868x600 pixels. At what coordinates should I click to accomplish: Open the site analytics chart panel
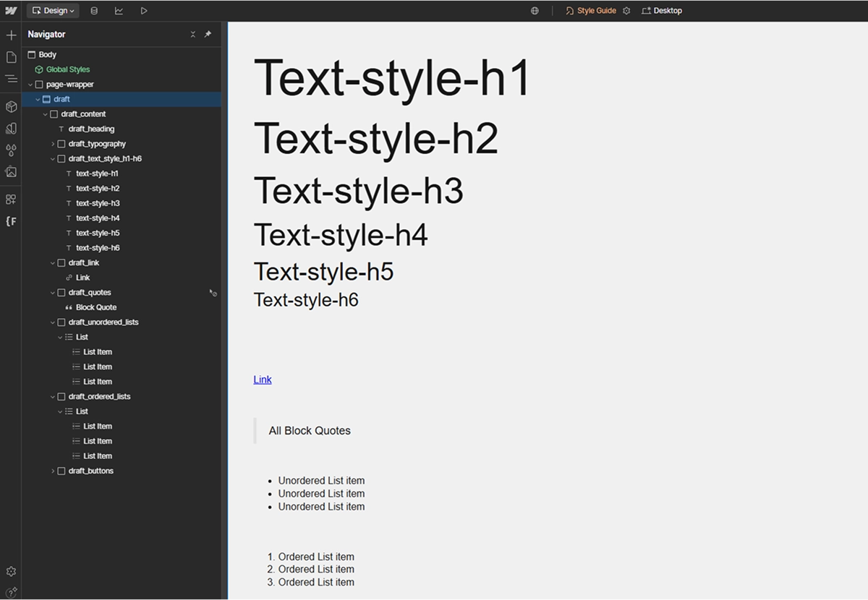(119, 10)
